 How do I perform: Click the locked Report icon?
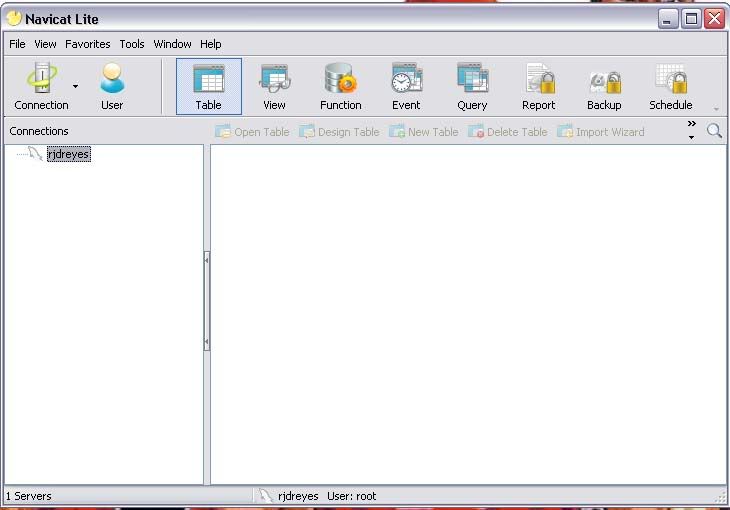tap(539, 86)
